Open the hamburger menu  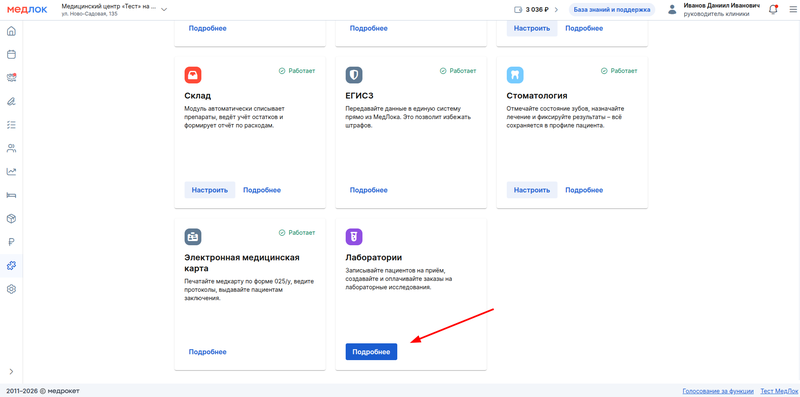pyautogui.click(x=792, y=10)
